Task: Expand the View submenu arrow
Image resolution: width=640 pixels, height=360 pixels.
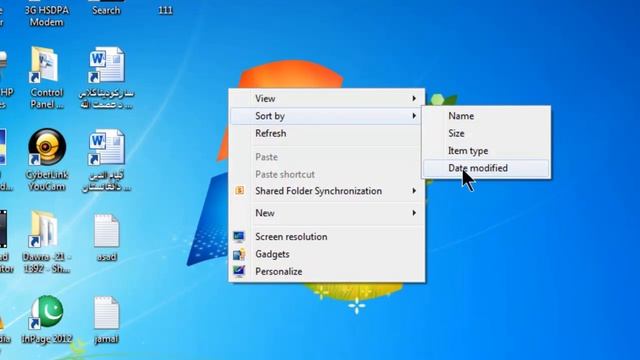Action: coord(414,98)
